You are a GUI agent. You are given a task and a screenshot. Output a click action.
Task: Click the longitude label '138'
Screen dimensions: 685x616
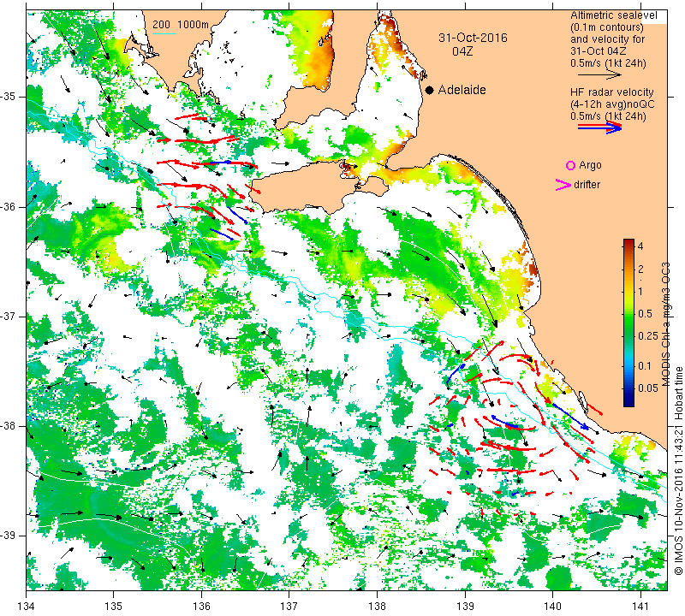tap(377, 606)
